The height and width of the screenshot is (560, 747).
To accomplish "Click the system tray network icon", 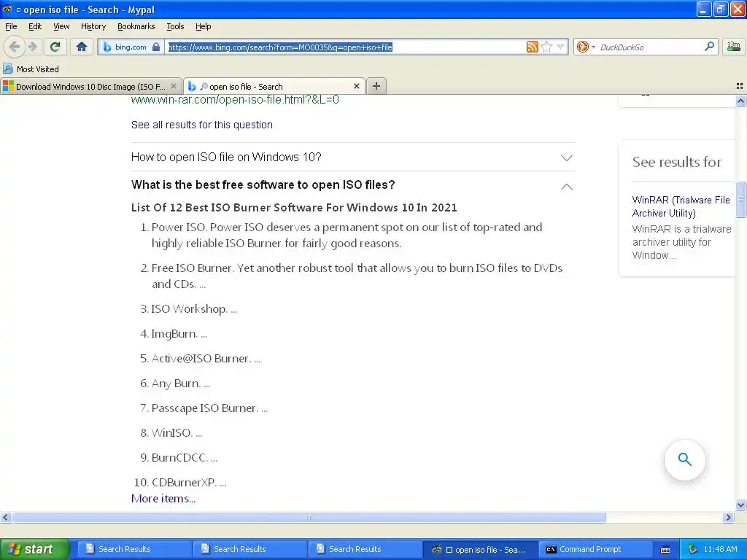I will [x=693, y=549].
